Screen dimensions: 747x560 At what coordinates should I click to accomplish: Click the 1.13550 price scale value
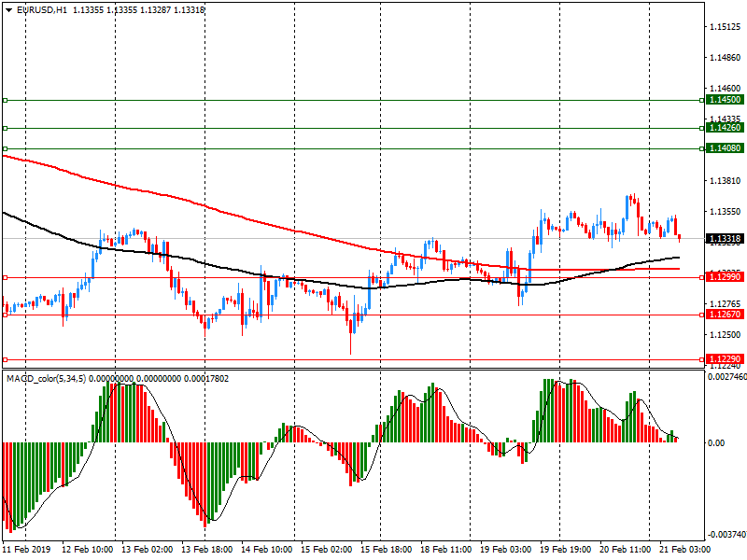(x=726, y=212)
